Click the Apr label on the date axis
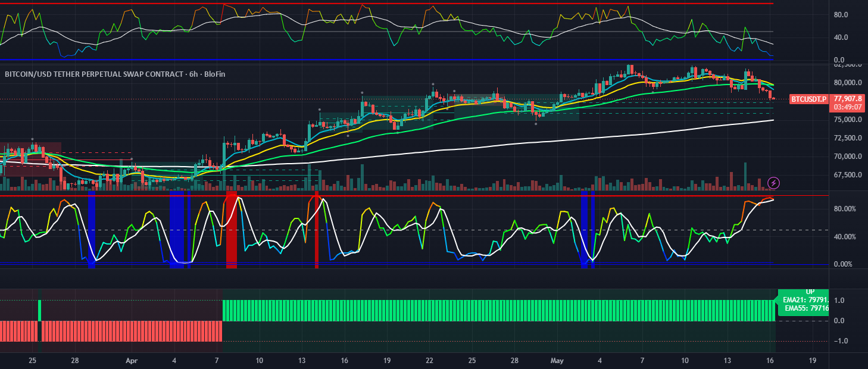868x369 pixels. [132, 361]
